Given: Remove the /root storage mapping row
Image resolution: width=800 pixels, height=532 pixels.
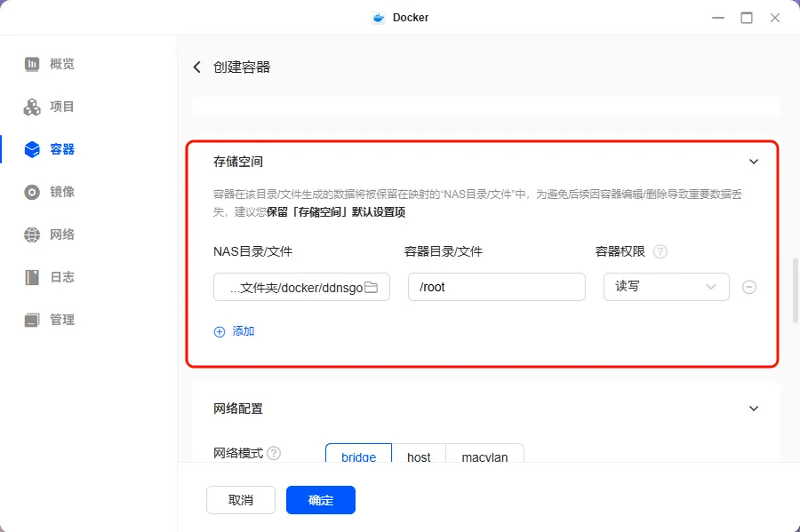Looking at the screenshot, I should 749,287.
